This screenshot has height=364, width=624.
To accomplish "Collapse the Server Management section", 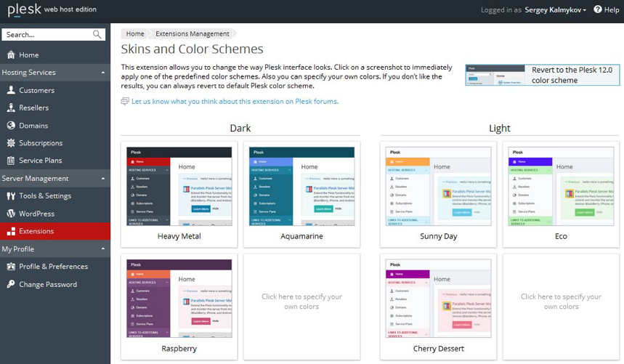I will coord(103,179).
